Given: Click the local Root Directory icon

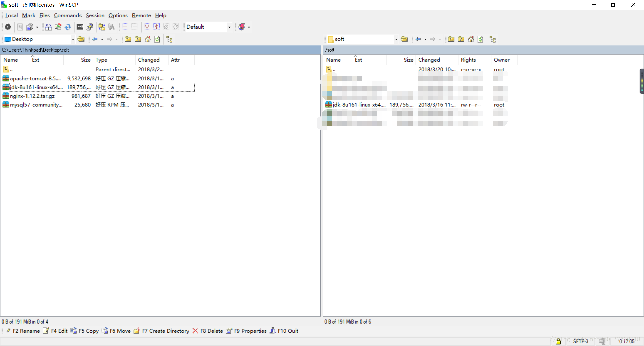Looking at the screenshot, I should pyautogui.click(x=138, y=39).
